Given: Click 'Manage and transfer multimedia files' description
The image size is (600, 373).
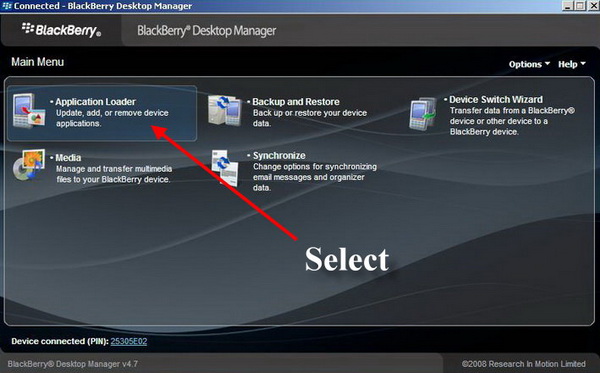Looking at the screenshot, I should pos(114,174).
